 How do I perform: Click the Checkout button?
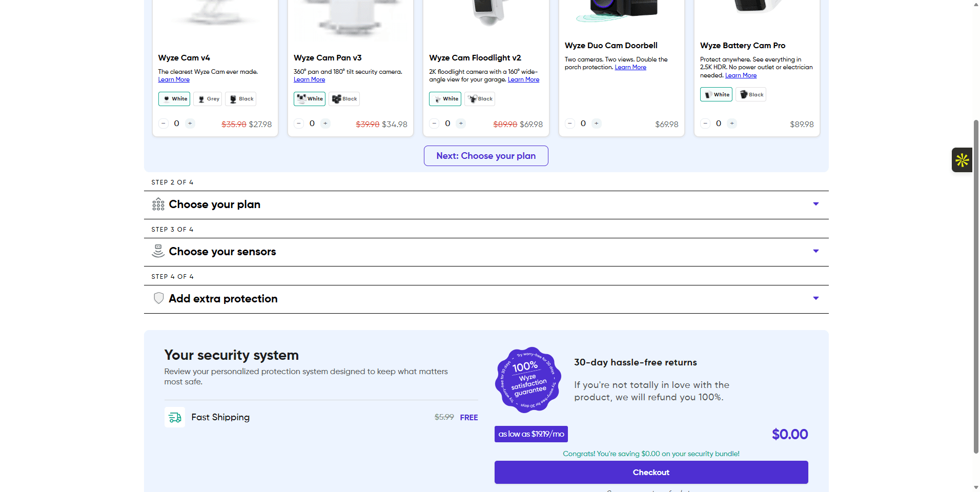click(651, 472)
